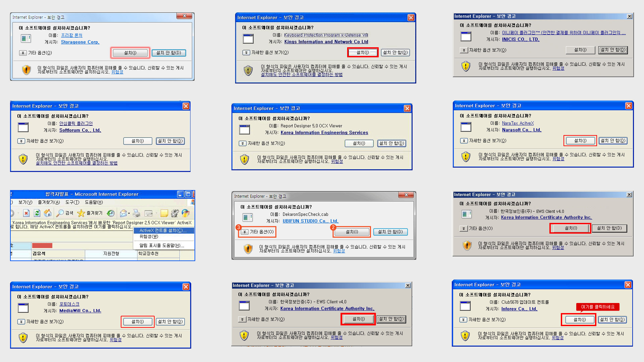Expand 기타 옵션 in Storageone Corp. dialog
This screenshot has height=362, width=644.
[x=23, y=53]
